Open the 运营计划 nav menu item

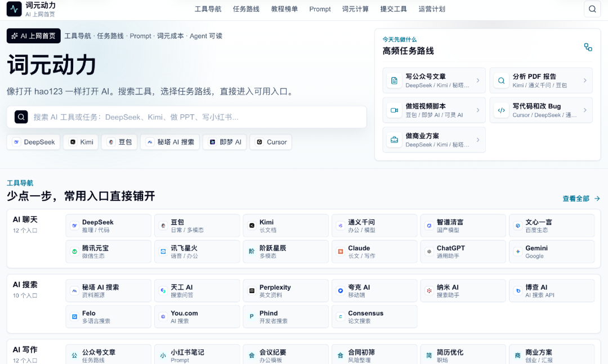point(432,9)
